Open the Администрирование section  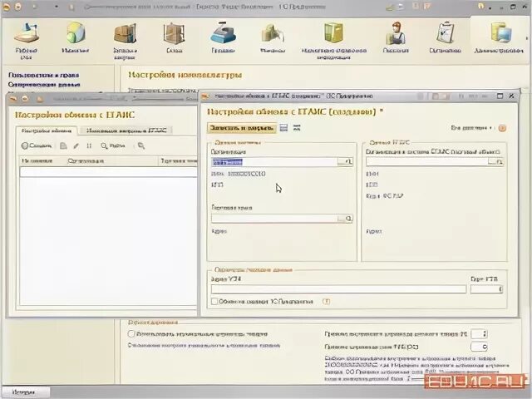(x=499, y=37)
